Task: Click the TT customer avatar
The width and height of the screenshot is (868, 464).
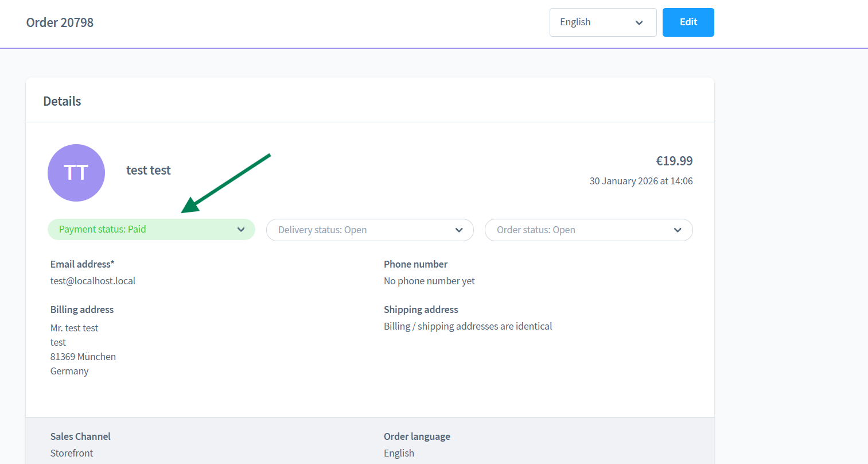Action: [76, 173]
